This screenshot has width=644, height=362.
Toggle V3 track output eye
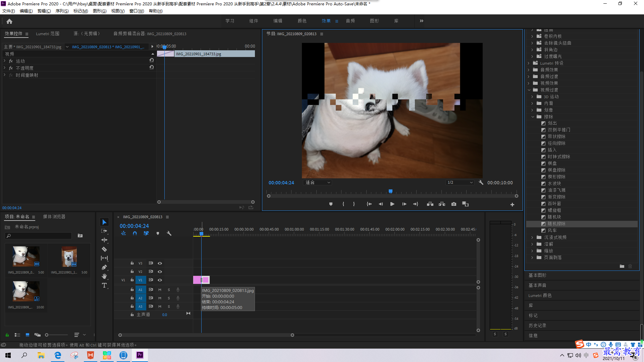[160, 263]
